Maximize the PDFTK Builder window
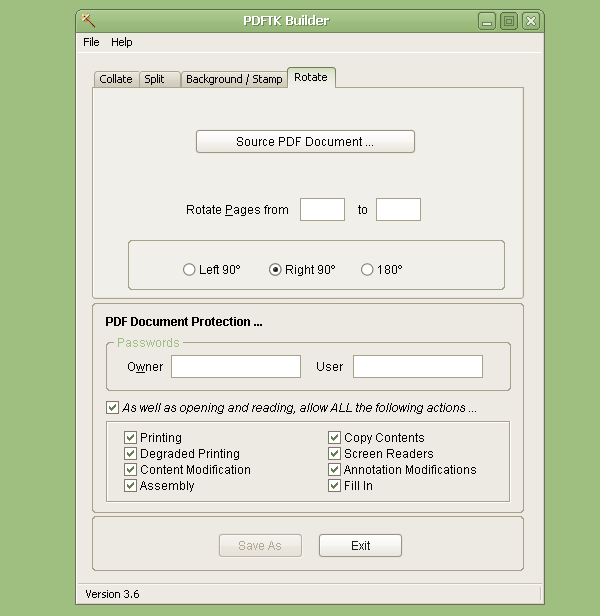600x616 pixels. coord(509,21)
